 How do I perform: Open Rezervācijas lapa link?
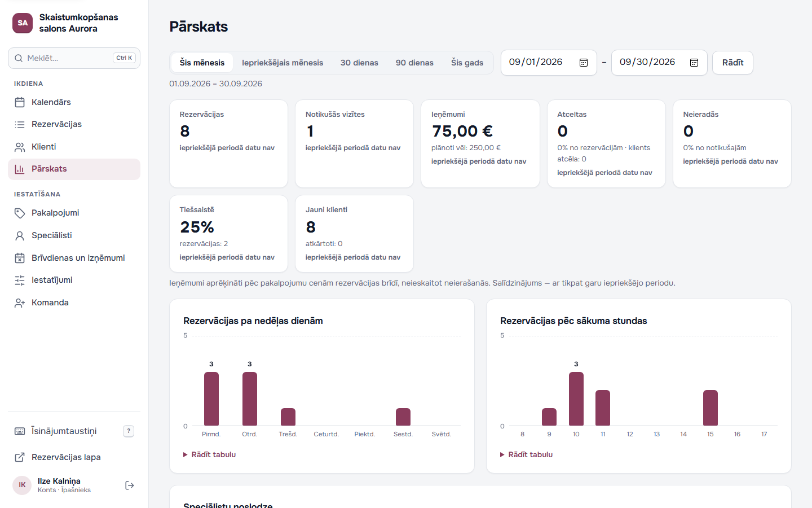click(x=74, y=457)
